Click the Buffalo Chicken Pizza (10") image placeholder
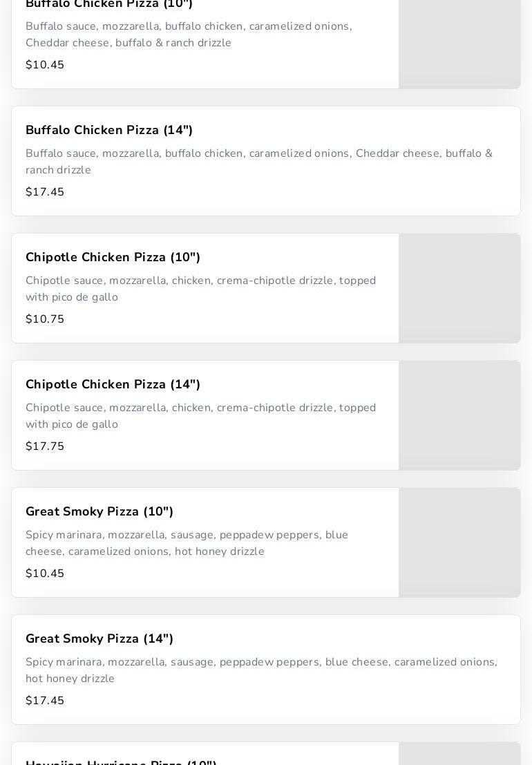The height and width of the screenshot is (765, 532). click(459, 43)
